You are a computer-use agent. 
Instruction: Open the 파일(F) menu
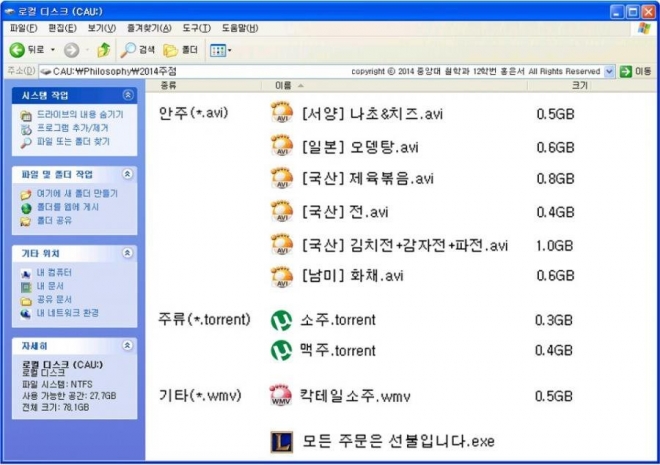[x=23, y=28]
